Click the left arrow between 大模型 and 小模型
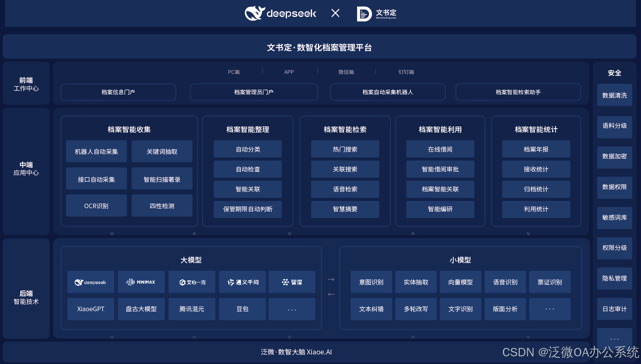 coord(331,294)
